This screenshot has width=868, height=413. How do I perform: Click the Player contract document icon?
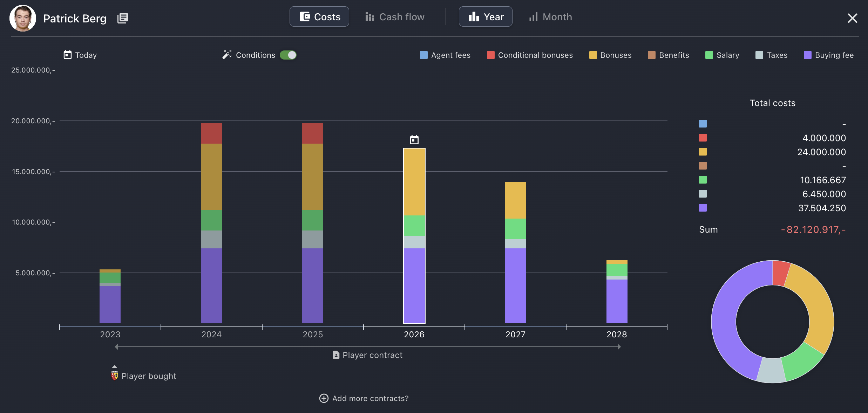click(336, 355)
